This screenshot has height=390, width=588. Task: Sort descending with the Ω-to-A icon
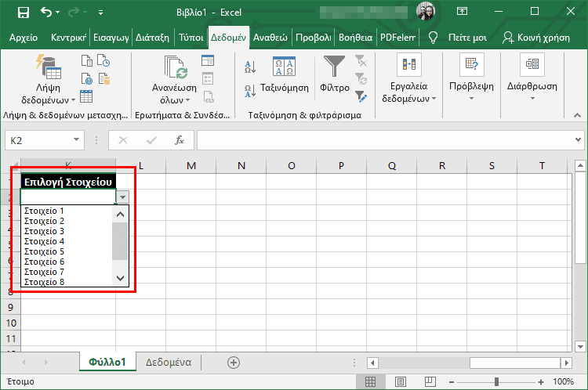250,91
